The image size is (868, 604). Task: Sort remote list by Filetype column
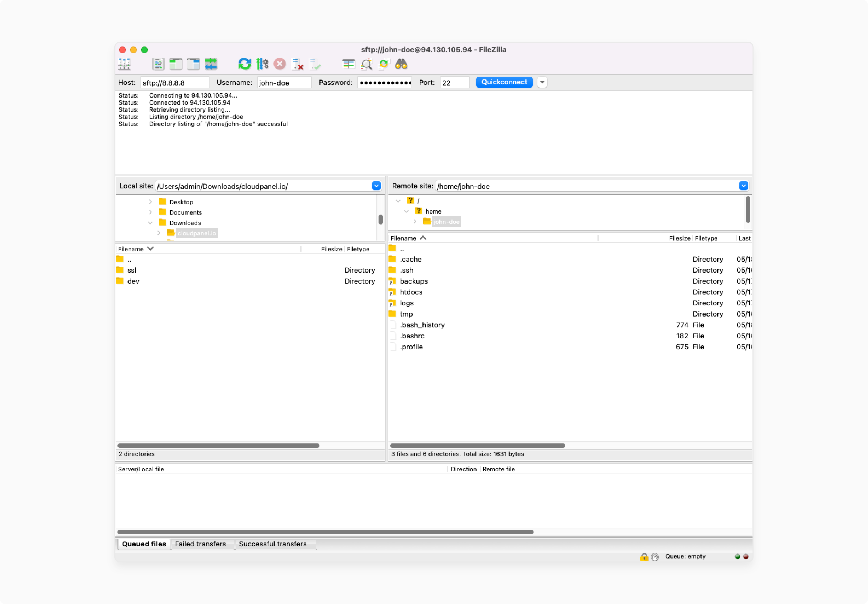[x=714, y=238]
